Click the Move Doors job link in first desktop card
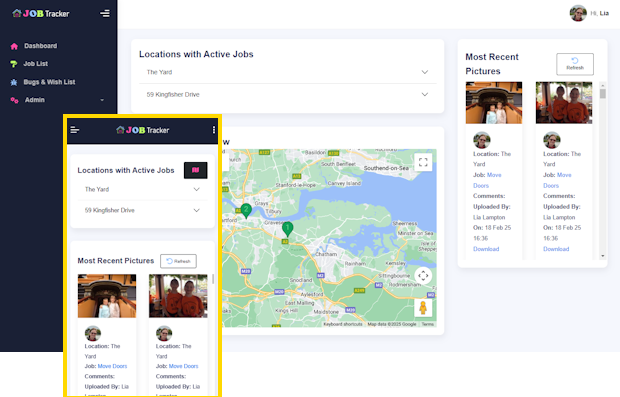Image resolution: width=620 pixels, height=397 pixels. click(x=487, y=180)
